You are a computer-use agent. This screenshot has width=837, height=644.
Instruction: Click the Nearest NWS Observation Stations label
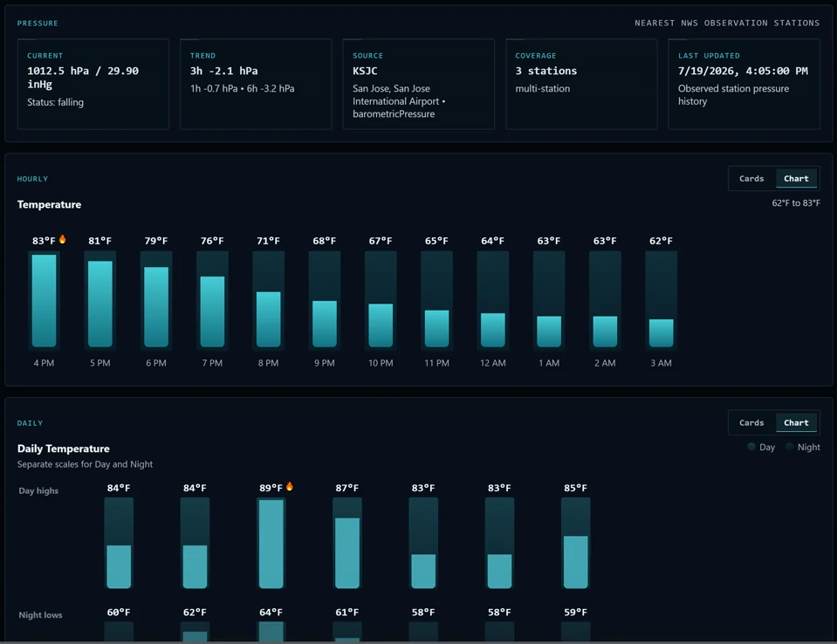pyautogui.click(x=727, y=23)
